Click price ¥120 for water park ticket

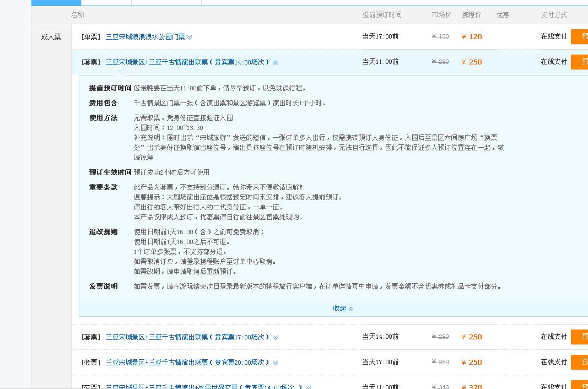(472, 37)
